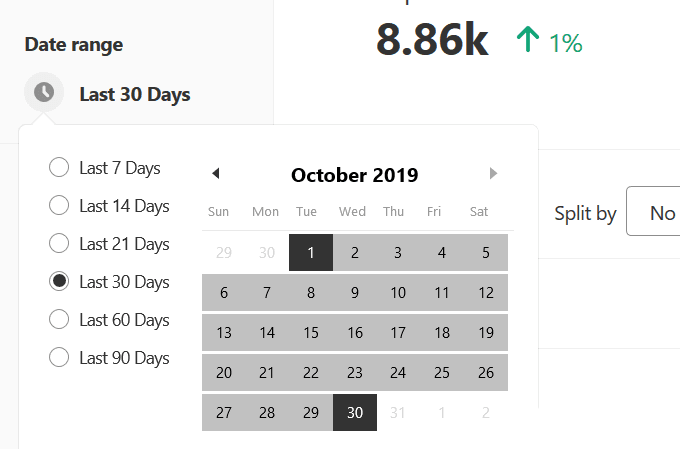Choose Saturday October 12 date
680x449 pixels.
[x=486, y=293]
